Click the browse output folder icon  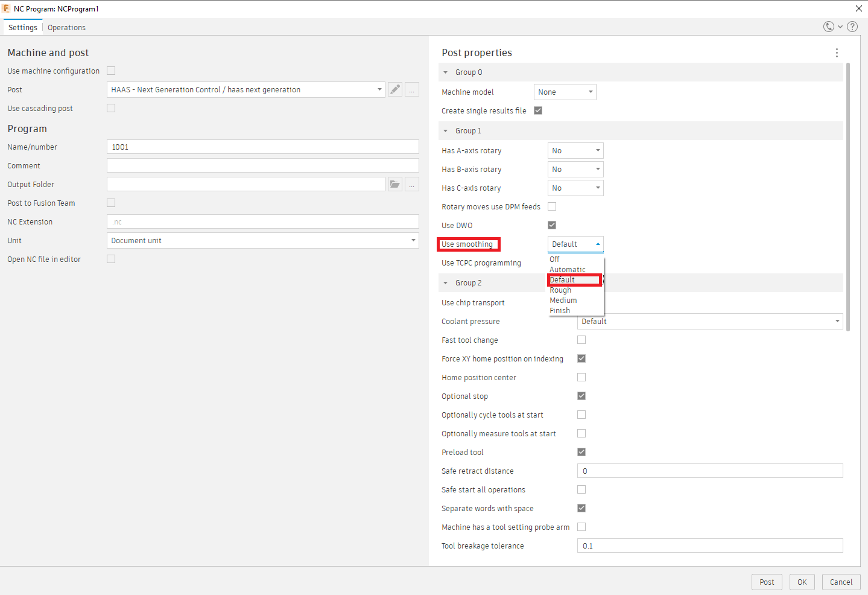[x=395, y=185]
